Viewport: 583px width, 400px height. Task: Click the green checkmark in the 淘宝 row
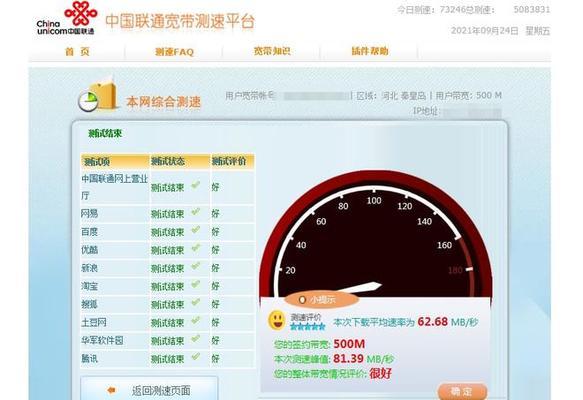(196, 284)
